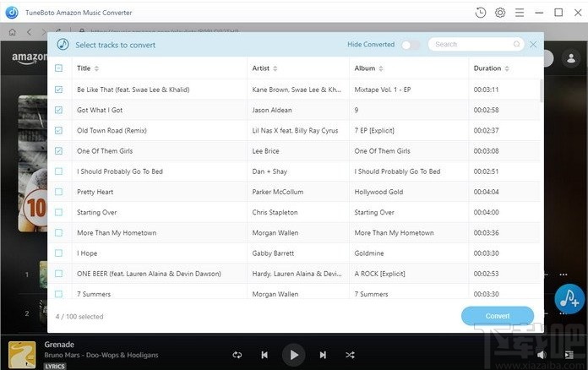Screen dimensions: 588x370
Task: Go to home in browser toolbar
Action: (x=13, y=32)
